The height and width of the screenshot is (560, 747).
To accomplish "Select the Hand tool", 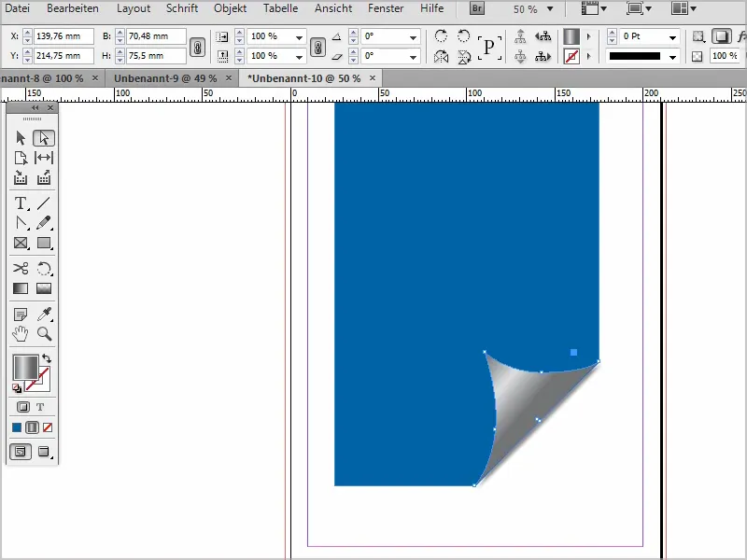I will pos(21,334).
